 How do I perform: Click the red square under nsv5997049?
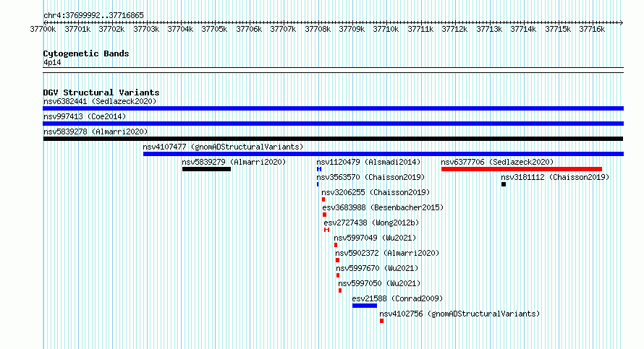(336, 245)
